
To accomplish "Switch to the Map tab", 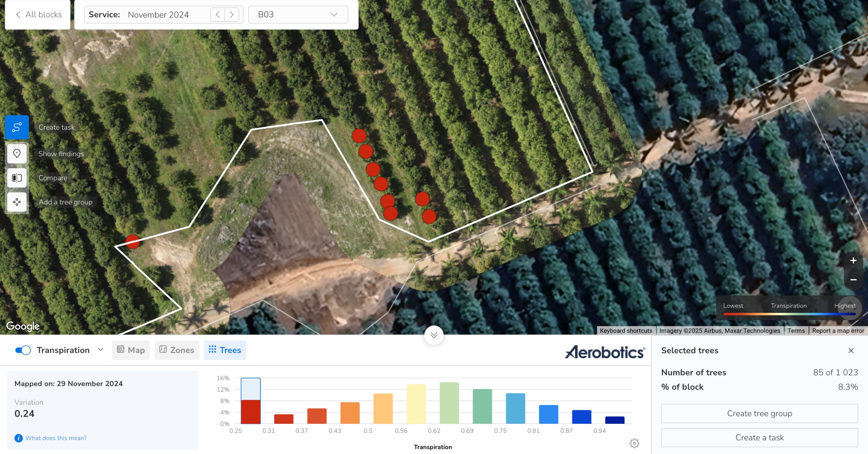I will pos(131,350).
